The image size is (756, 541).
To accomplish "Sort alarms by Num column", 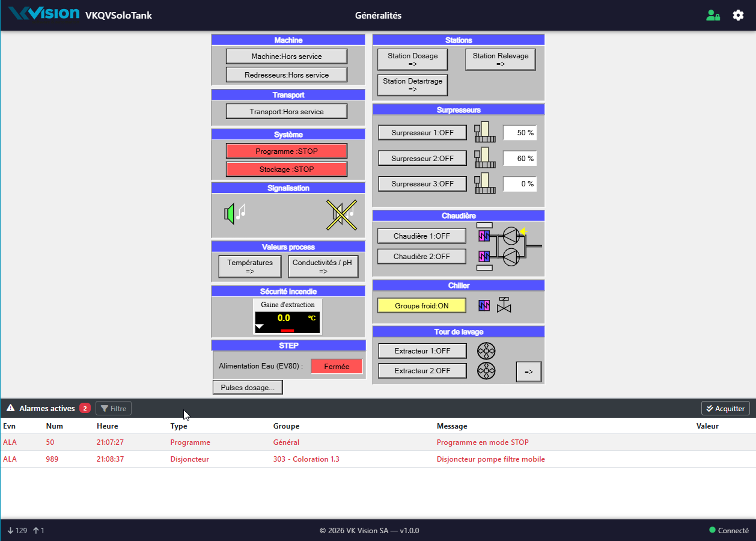I will click(x=54, y=426).
